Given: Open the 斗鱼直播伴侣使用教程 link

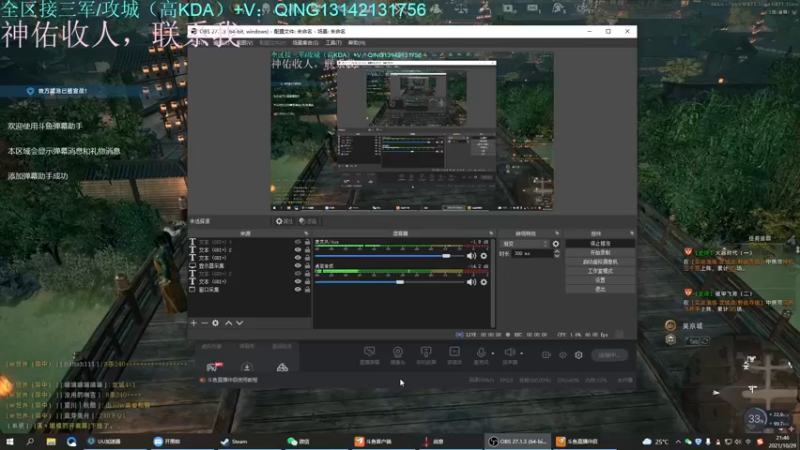Looking at the screenshot, I should tap(232, 380).
